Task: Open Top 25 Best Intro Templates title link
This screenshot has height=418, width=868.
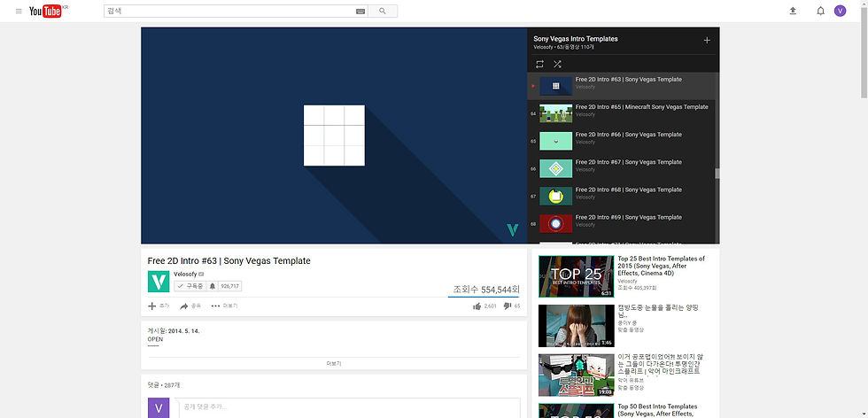Action: click(x=661, y=267)
